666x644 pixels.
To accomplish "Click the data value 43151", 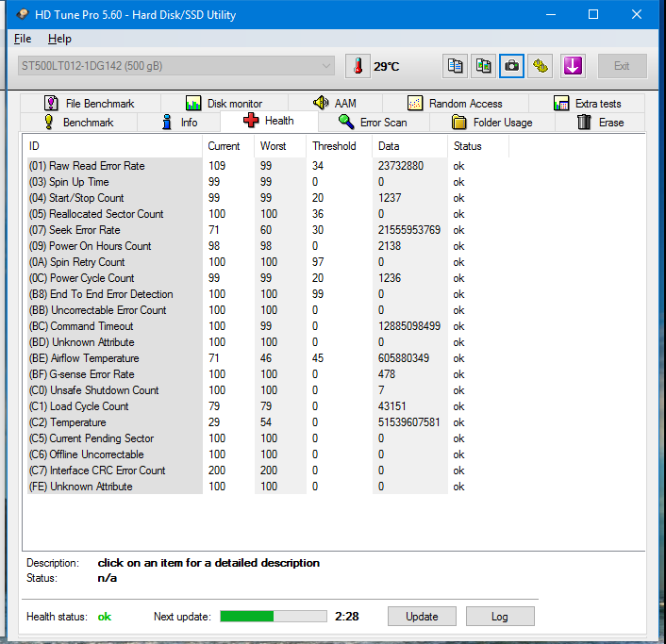I will tap(391, 406).
